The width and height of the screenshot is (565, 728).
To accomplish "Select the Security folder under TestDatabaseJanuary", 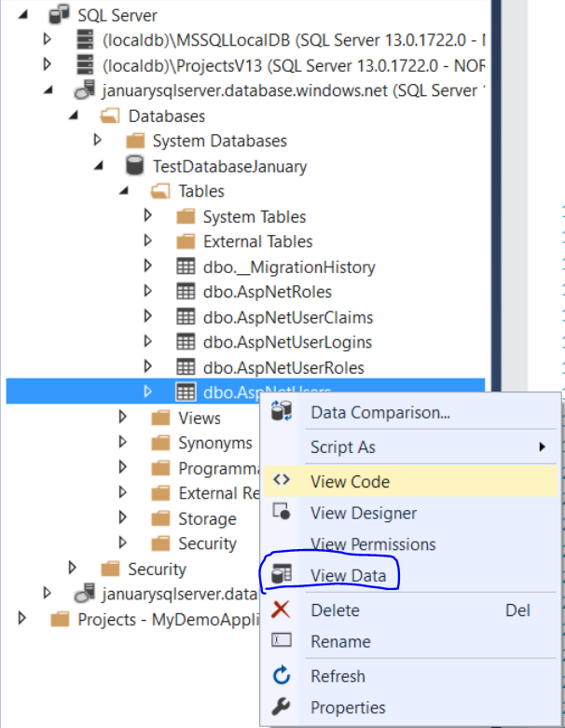I will tap(208, 543).
